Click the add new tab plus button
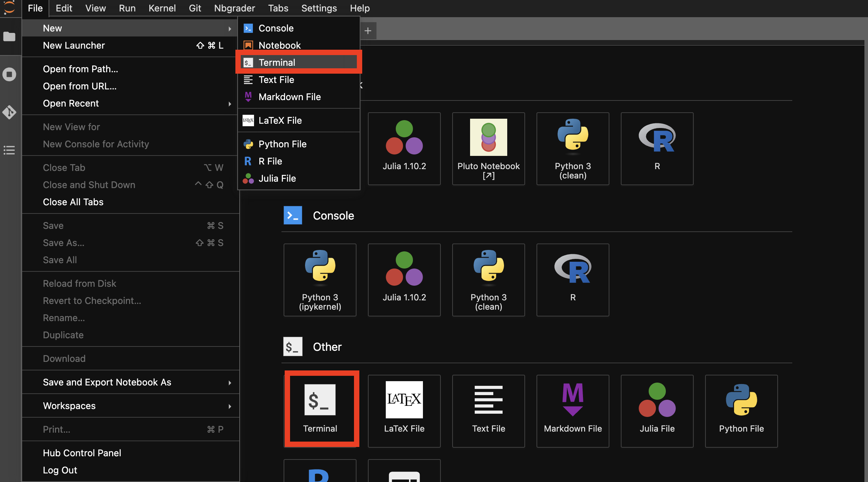Image resolution: width=868 pixels, height=482 pixels. pyautogui.click(x=368, y=31)
